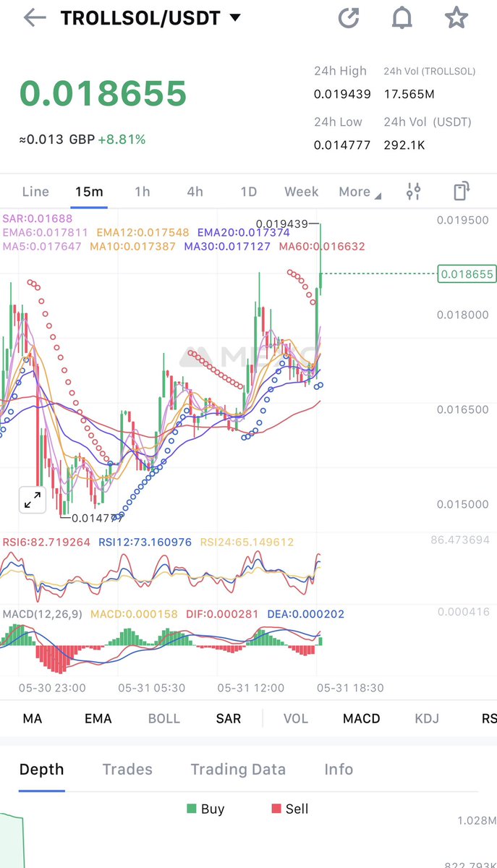Select the 1D timeframe

tap(248, 192)
